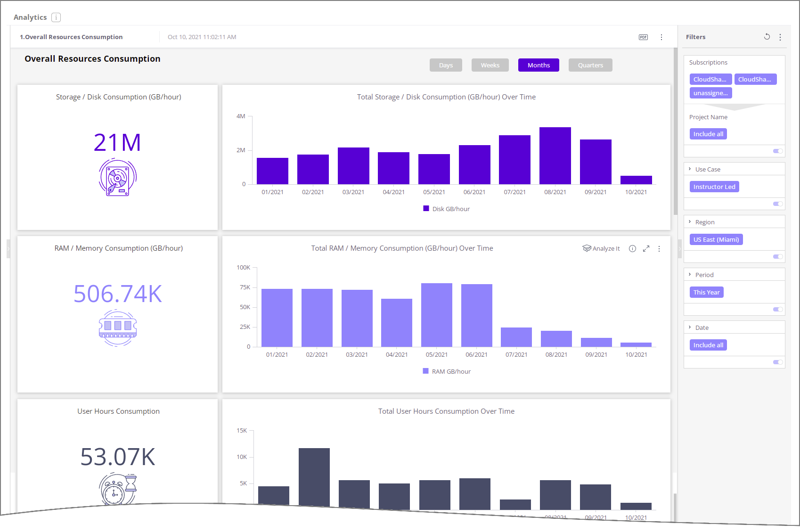
Task: Expand the Region filter
Action: tap(690, 221)
